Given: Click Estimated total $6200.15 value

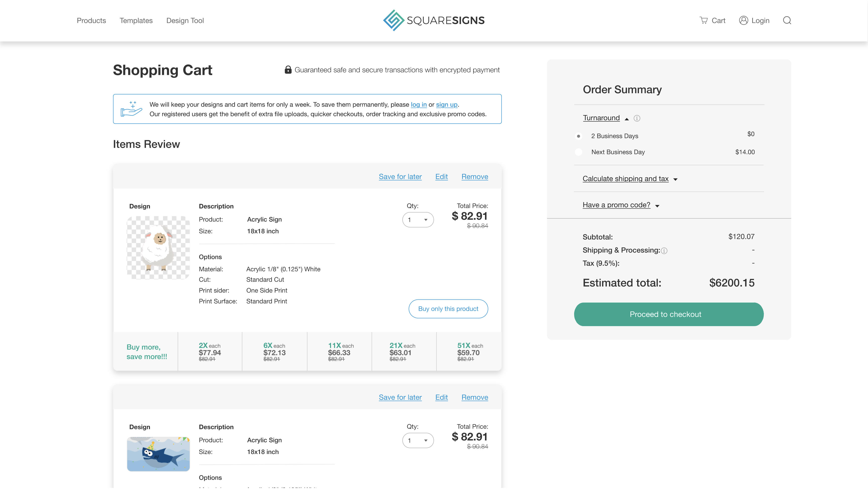Looking at the screenshot, I should coord(732,283).
